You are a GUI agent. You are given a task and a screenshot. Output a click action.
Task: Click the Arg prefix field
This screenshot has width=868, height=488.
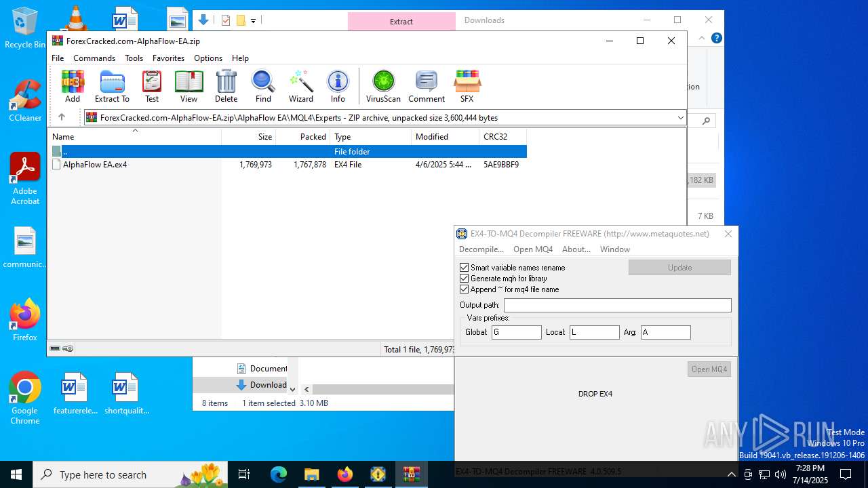click(x=666, y=332)
